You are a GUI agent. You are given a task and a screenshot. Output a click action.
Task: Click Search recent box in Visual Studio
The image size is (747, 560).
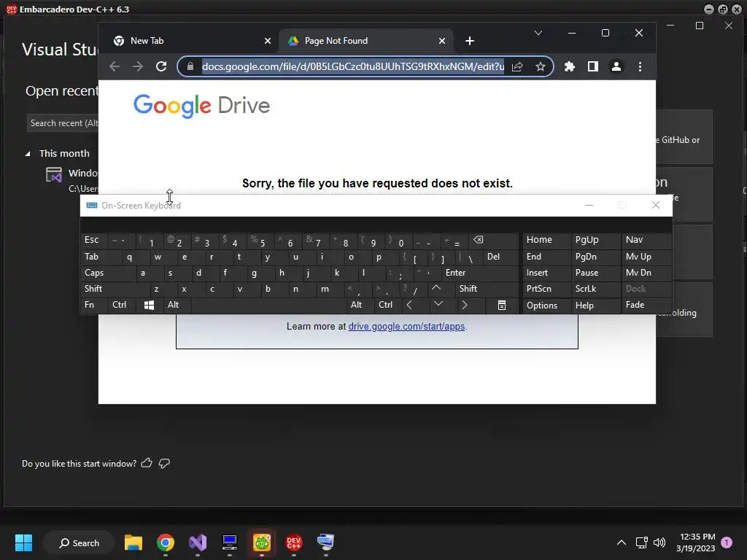coord(63,122)
